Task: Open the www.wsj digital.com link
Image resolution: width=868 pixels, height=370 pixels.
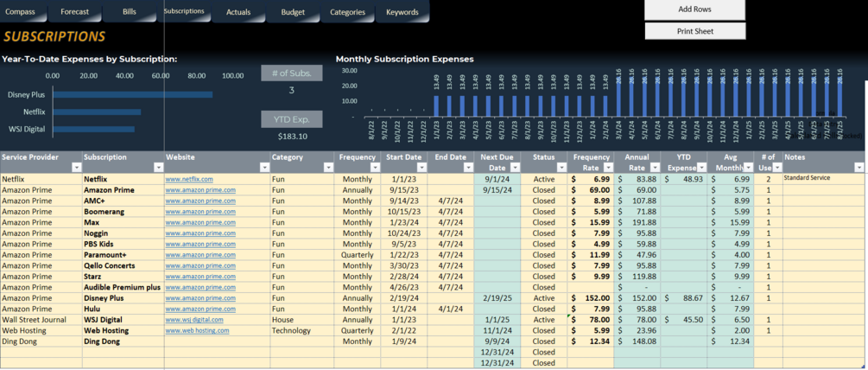Action: point(194,320)
